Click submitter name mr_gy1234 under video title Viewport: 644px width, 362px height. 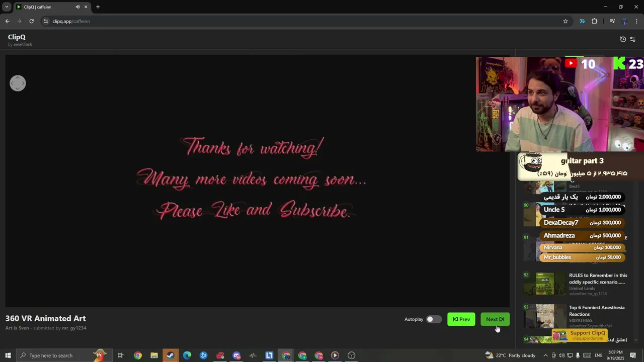(x=74, y=328)
